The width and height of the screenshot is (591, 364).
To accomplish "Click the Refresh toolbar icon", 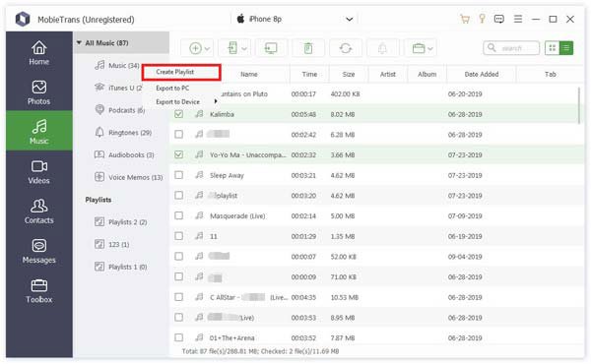I will [346, 48].
